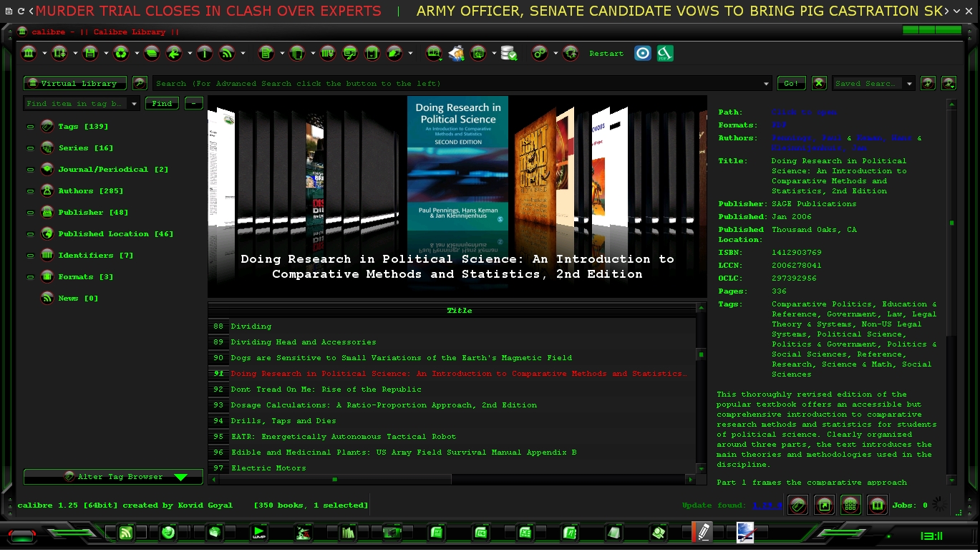Open the book path link in details
Image resolution: width=980 pixels, height=552 pixels.
click(x=804, y=112)
